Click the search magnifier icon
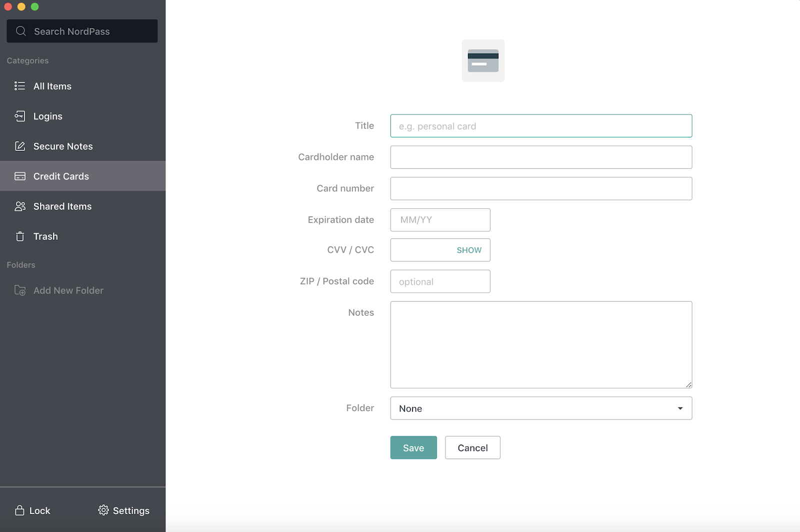800x532 pixels. point(20,31)
